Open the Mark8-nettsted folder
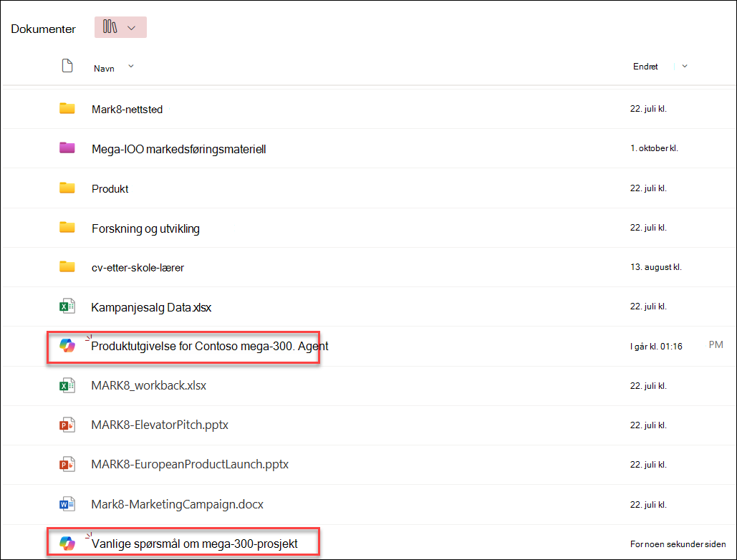 [127, 110]
